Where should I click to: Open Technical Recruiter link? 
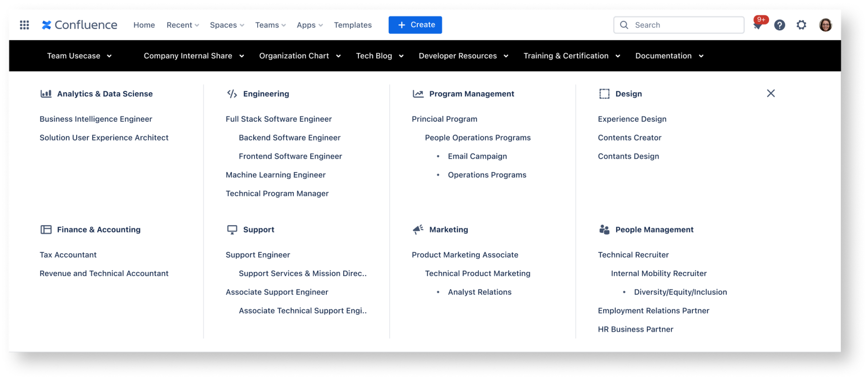coord(633,255)
